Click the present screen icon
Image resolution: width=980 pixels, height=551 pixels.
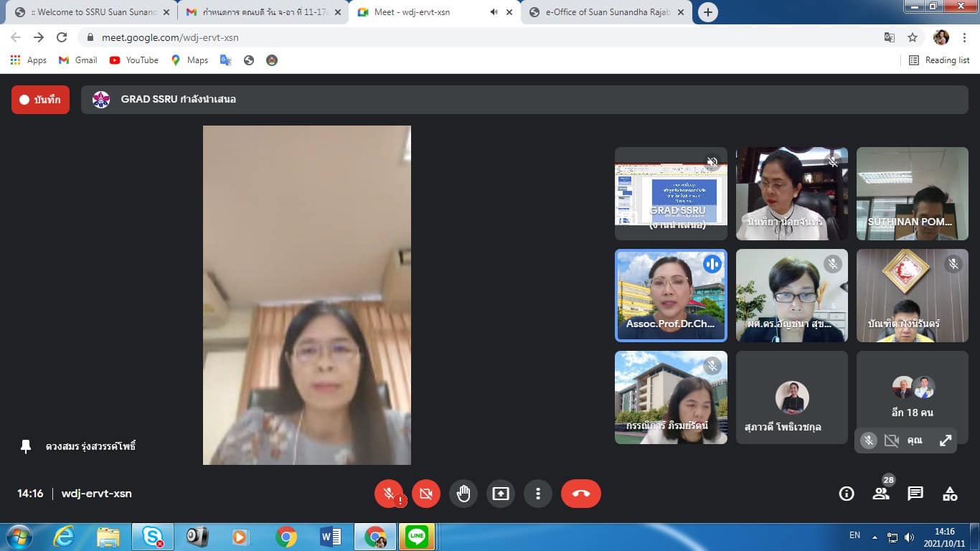click(501, 494)
